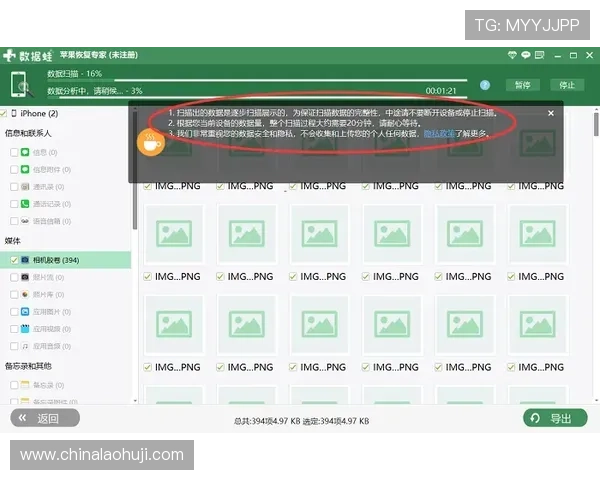The height and width of the screenshot is (480, 600).
Task: Tick the 照片流 (0) checkbox
Action: coord(14,277)
